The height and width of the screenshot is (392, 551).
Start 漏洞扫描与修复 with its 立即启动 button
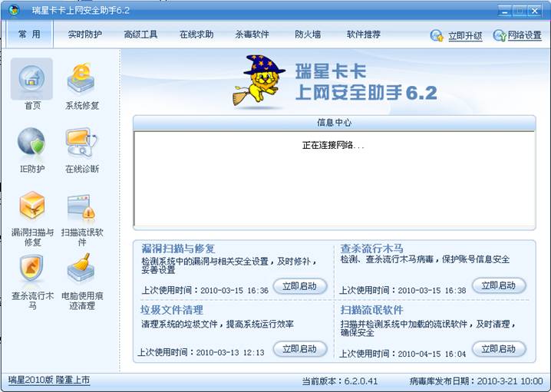click(x=300, y=286)
